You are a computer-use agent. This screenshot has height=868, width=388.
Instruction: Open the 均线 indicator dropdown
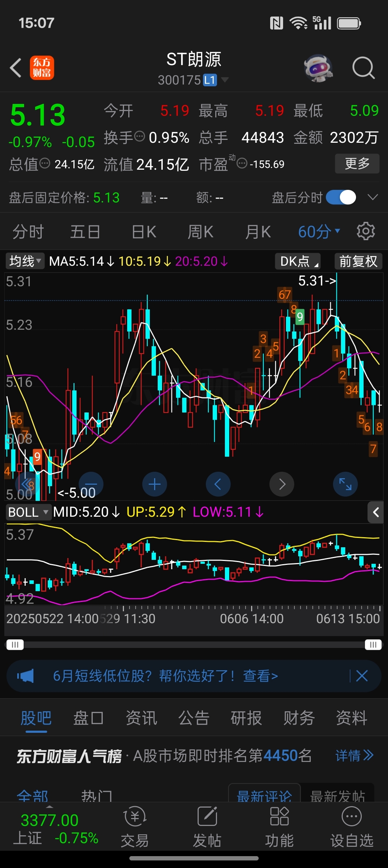tap(25, 261)
